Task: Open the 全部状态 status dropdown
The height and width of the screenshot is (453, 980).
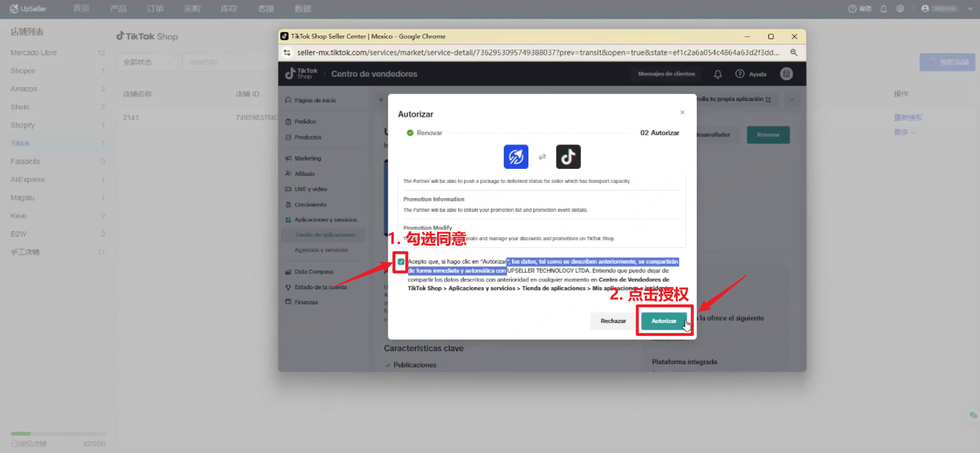Action: click(x=147, y=62)
